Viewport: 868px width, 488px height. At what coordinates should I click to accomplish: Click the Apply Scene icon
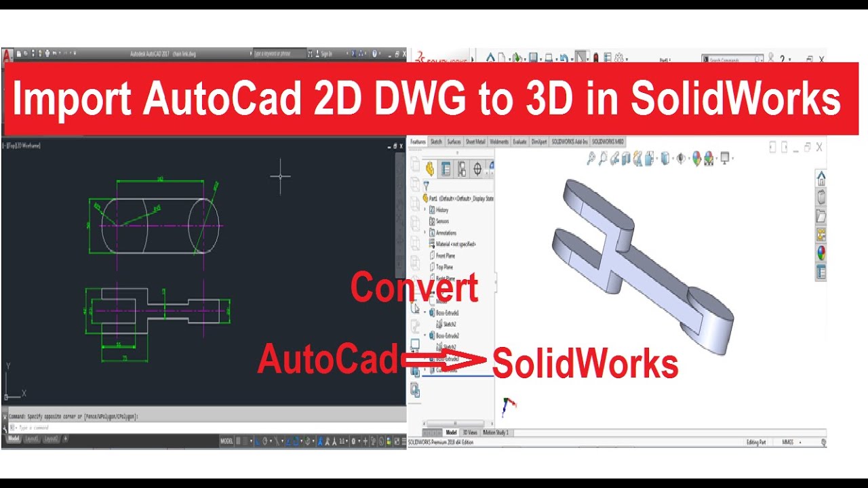[709, 158]
